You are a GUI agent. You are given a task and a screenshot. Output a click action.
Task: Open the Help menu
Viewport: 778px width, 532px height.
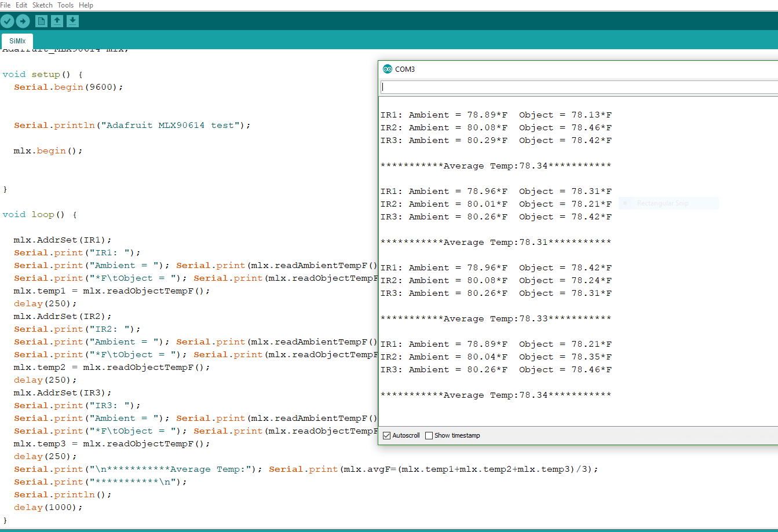[x=86, y=5]
